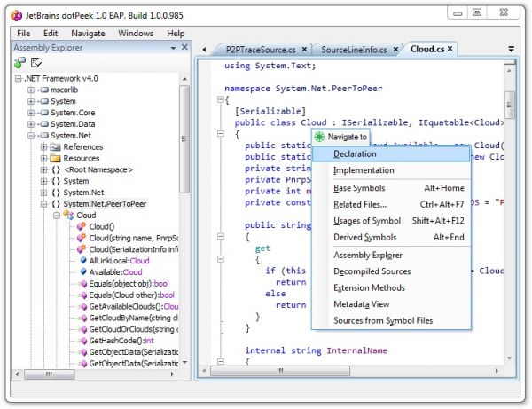
Task: Open the Navigate menu
Action: click(x=88, y=33)
